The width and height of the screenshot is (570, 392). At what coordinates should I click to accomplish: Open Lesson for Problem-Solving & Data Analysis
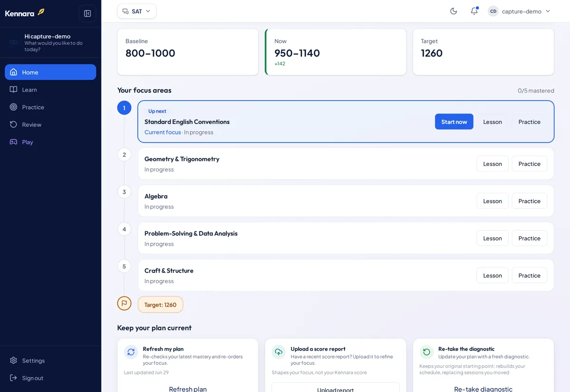493,238
